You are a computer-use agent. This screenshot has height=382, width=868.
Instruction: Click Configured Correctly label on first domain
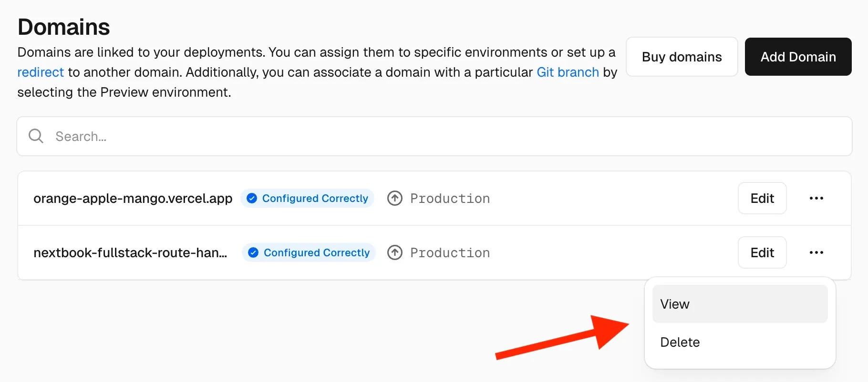[x=315, y=198]
